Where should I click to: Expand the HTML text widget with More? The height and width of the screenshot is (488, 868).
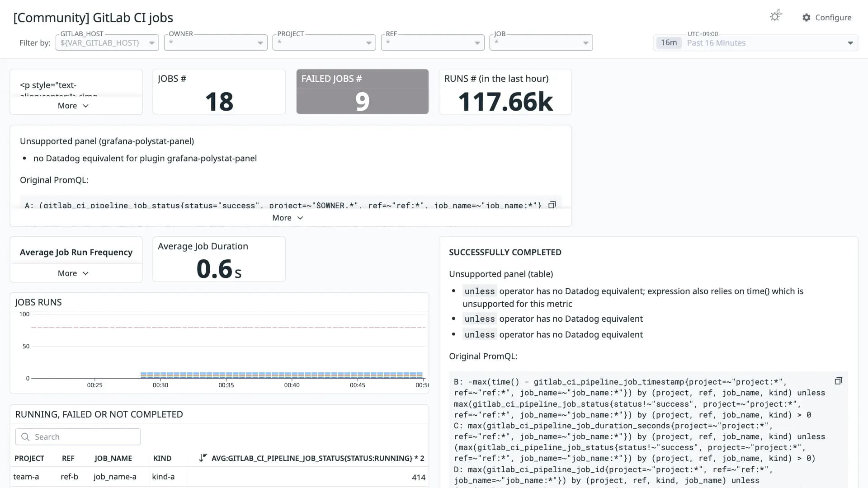tap(73, 105)
